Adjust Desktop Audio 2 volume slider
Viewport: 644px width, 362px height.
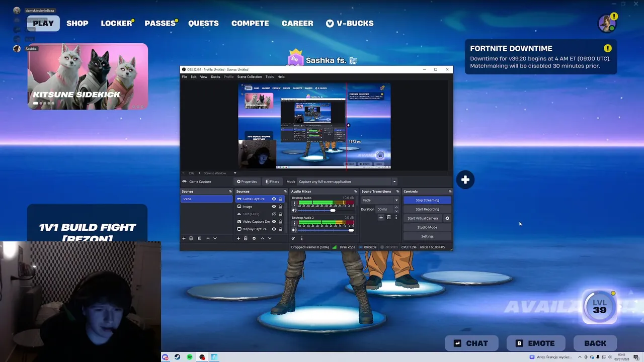[x=326, y=230]
